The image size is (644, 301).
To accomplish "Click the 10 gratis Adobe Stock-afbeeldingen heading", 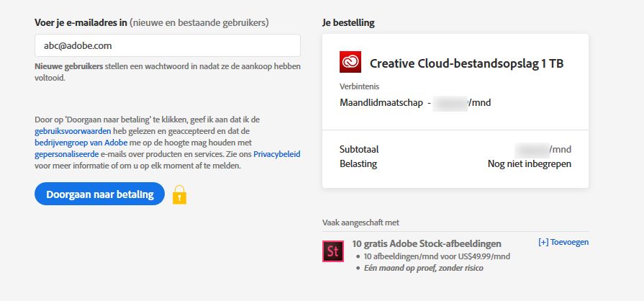I will tap(427, 243).
